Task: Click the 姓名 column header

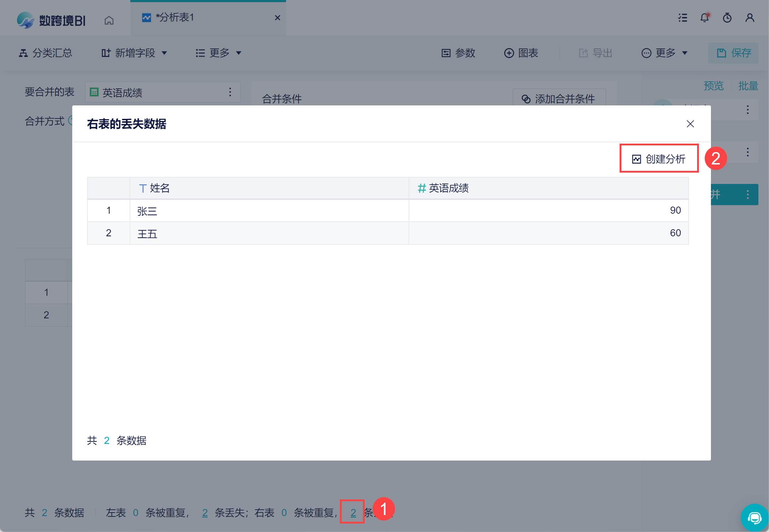Action: 269,188
